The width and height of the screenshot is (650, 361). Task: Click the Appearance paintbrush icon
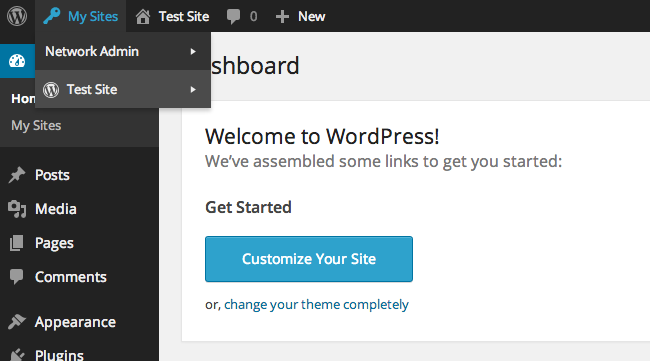[17, 322]
